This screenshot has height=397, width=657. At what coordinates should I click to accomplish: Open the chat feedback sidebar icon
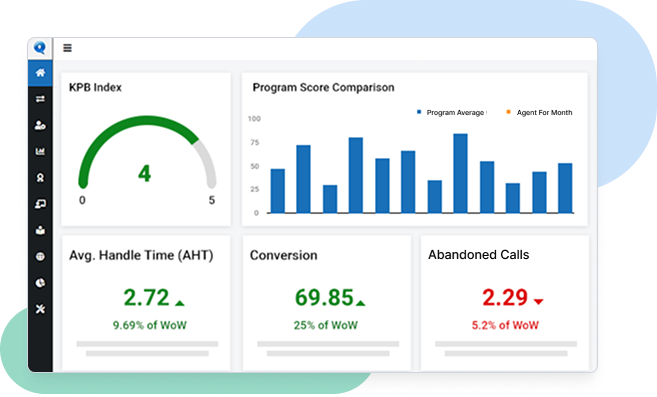pyautogui.click(x=40, y=204)
